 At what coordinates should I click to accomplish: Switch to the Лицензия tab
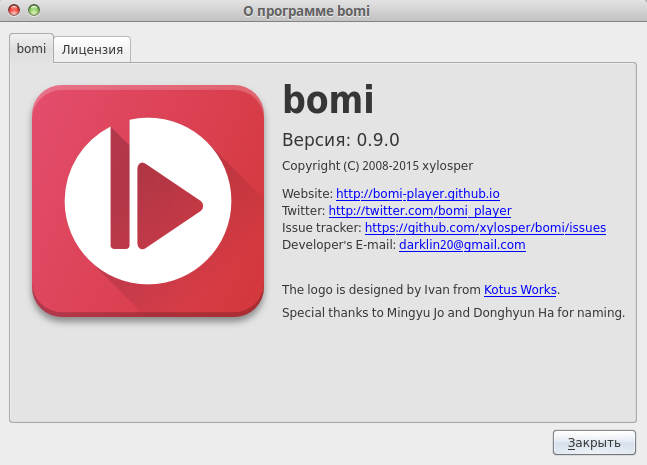point(92,50)
